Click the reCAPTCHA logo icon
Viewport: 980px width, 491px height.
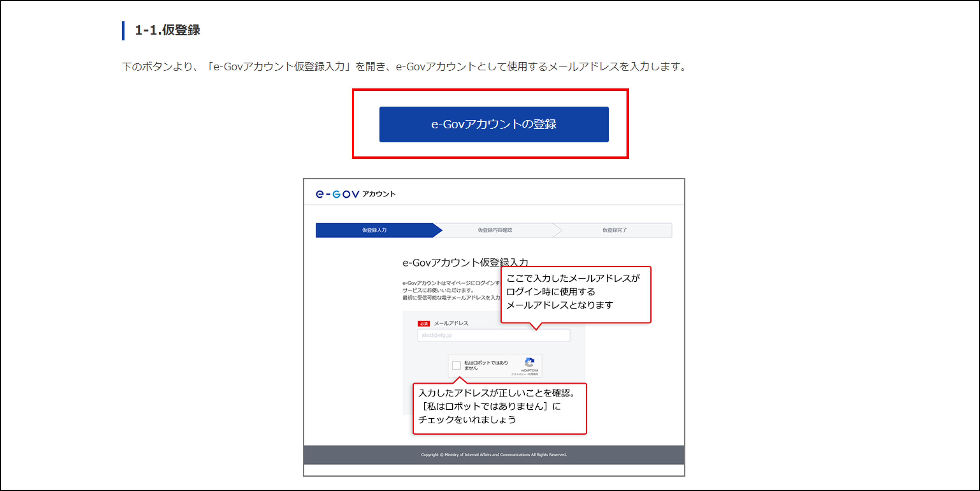[530, 363]
